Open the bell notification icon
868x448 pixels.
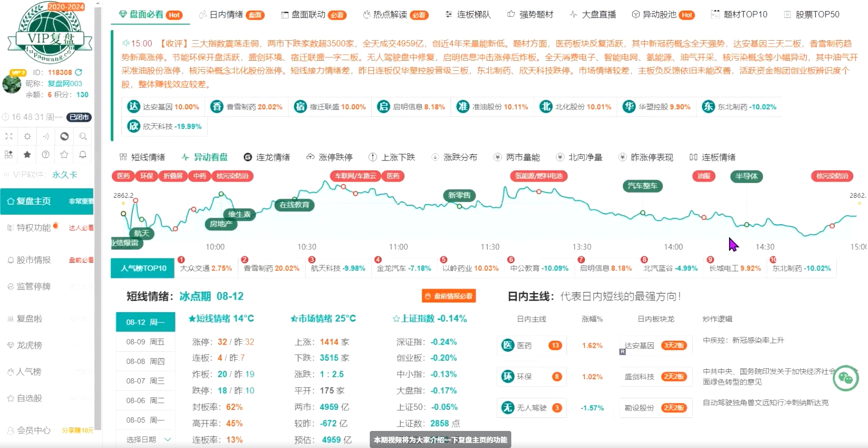coord(83,155)
